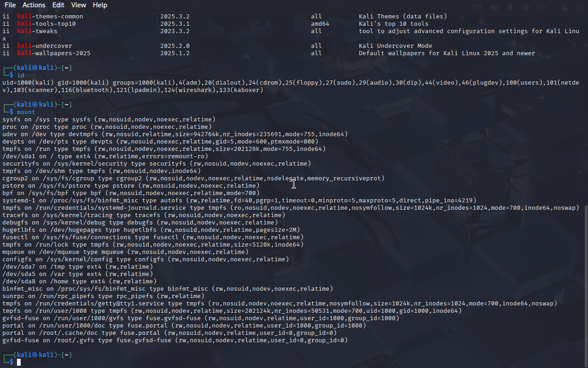Open the Edit menu
This screenshot has width=588, height=368.
[58, 5]
